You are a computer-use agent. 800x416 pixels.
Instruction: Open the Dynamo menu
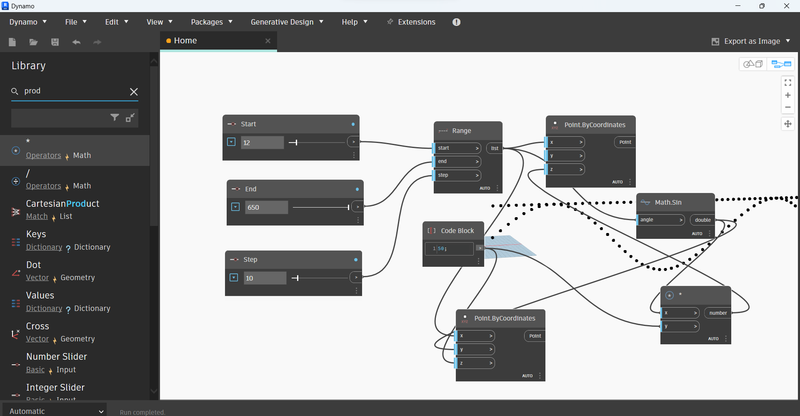pos(28,22)
